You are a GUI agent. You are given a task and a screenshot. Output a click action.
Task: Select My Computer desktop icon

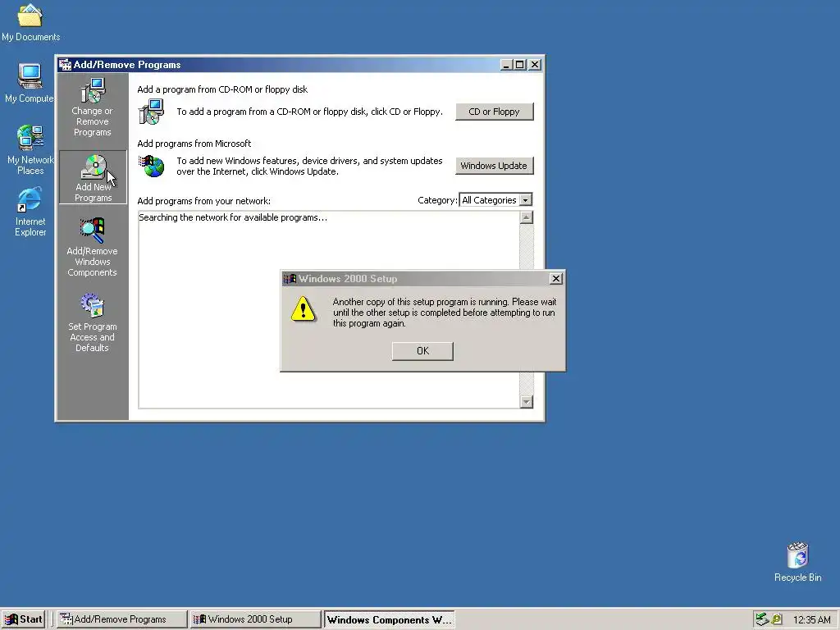pos(29,83)
